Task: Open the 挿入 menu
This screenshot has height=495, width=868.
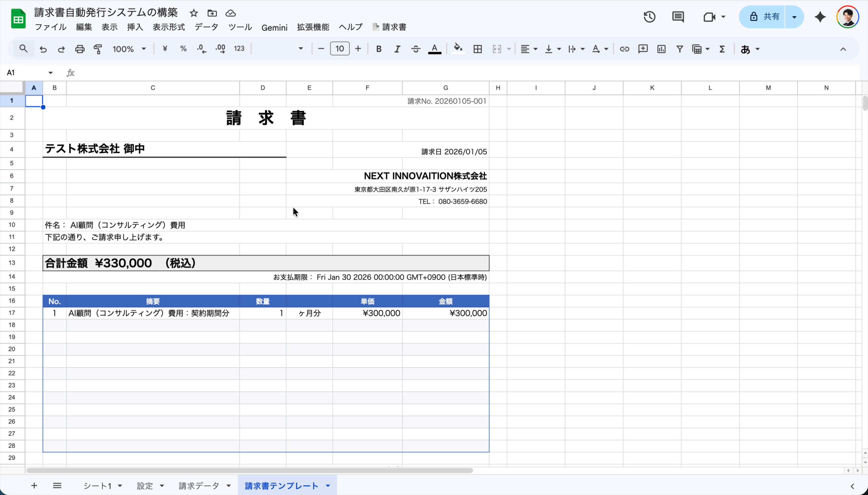Action: point(135,27)
